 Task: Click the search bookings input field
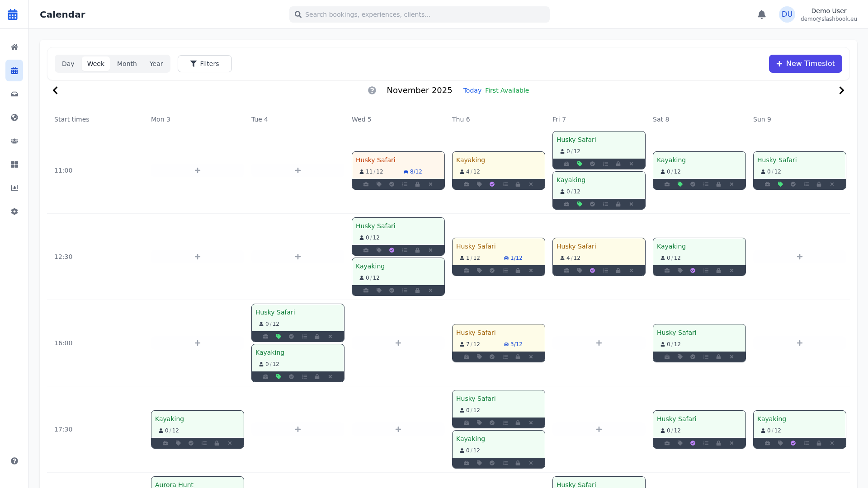[x=419, y=14]
